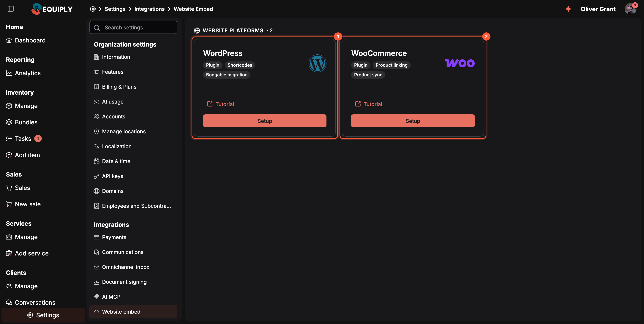Viewport: 644px width, 324px height.
Task: Click the Website Platforms globe icon
Action: 197,31
